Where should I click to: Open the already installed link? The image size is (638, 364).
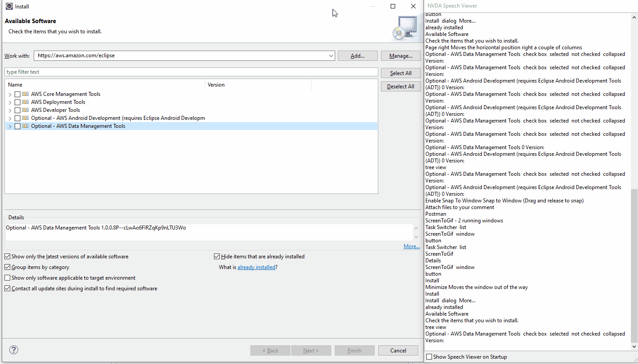click(257, 267)
